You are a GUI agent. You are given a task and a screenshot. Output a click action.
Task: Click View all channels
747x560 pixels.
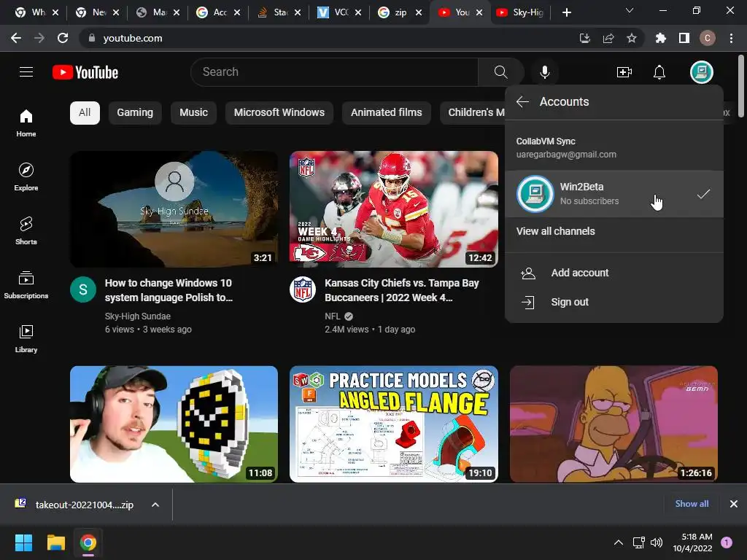click(555, 231)
